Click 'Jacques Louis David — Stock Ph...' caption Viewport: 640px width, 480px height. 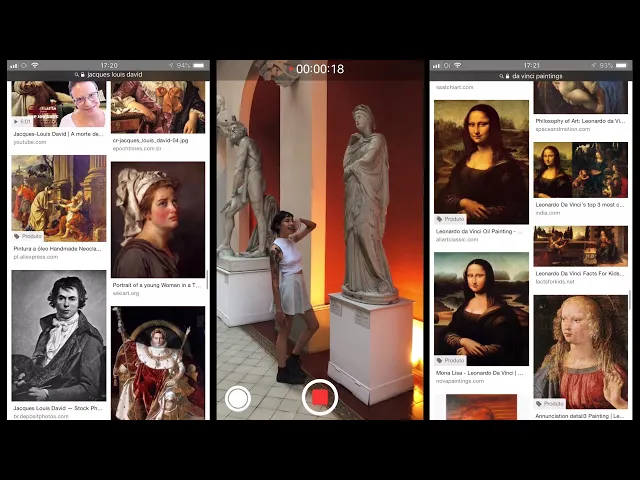click(58, 408)
